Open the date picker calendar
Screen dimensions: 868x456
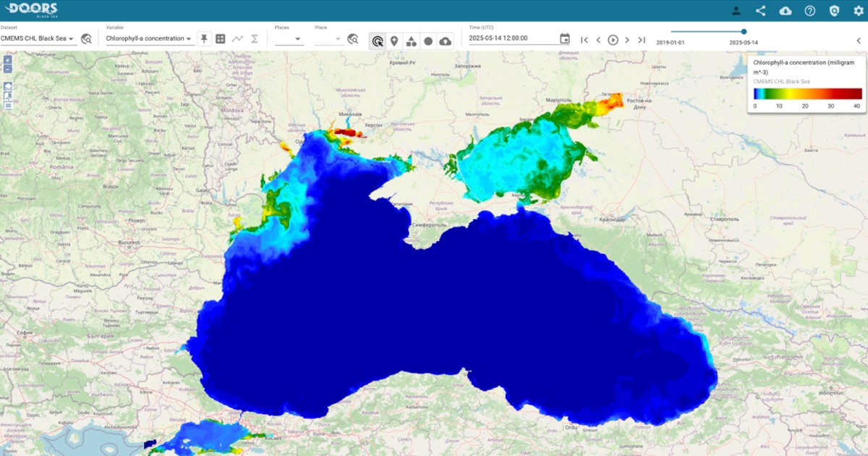(x=564, y=38)
